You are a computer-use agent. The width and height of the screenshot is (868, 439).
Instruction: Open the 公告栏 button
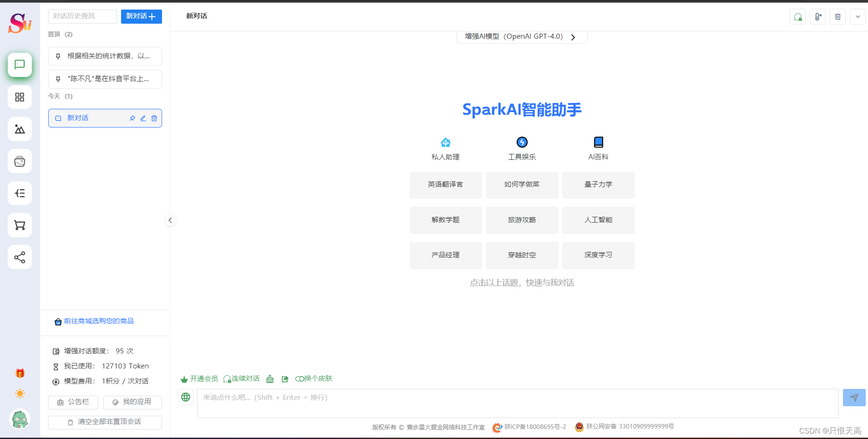click(73, 402)
